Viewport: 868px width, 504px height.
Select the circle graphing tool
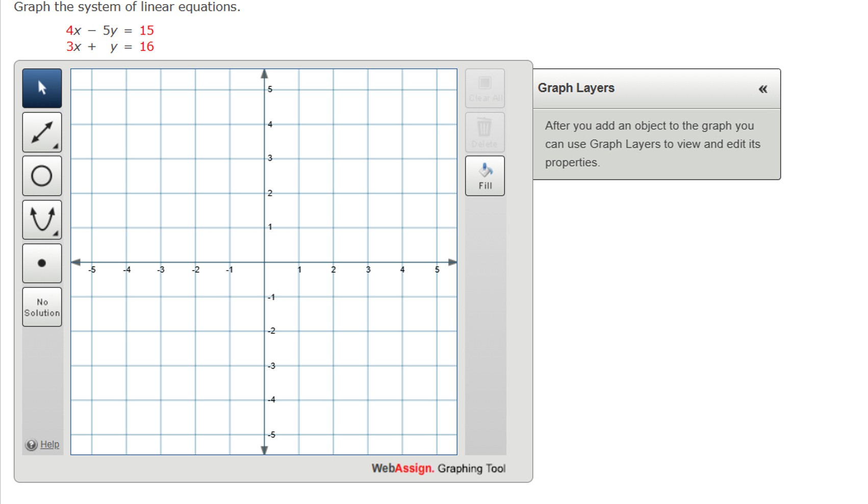point(41,175)
